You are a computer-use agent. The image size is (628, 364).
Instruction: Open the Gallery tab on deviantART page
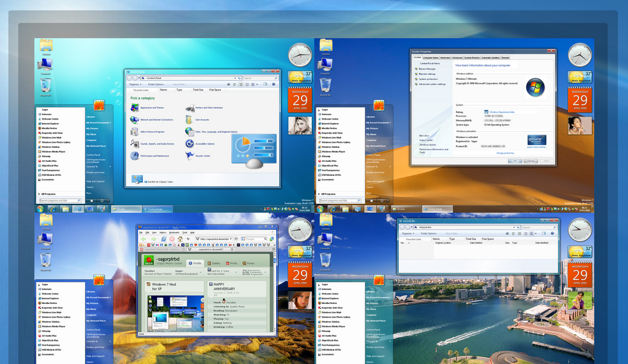click(x=214, y=263)
